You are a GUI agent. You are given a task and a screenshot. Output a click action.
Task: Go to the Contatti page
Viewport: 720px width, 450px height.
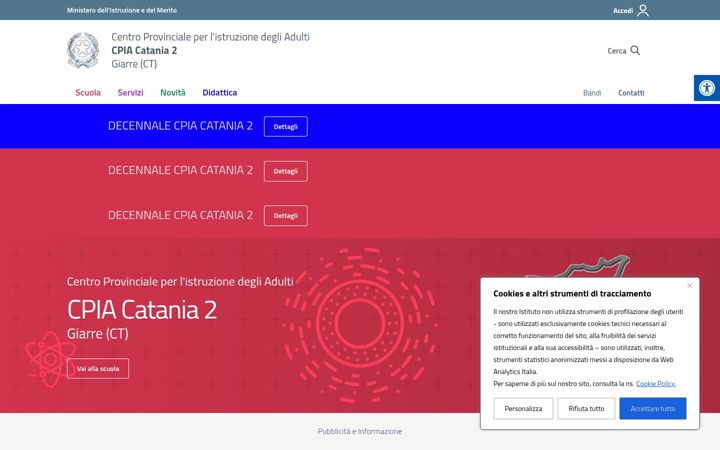[x=631, y=93]
